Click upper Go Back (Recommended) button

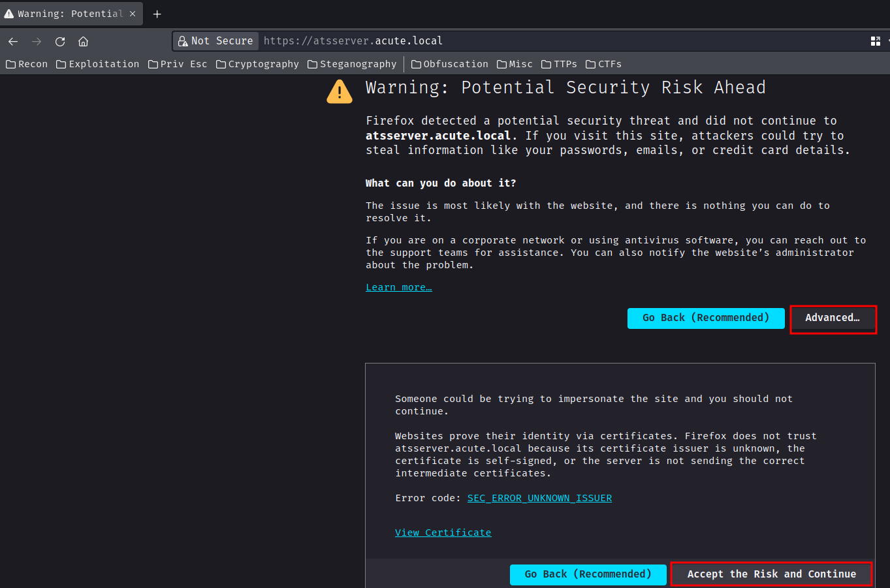coord(706,318)
